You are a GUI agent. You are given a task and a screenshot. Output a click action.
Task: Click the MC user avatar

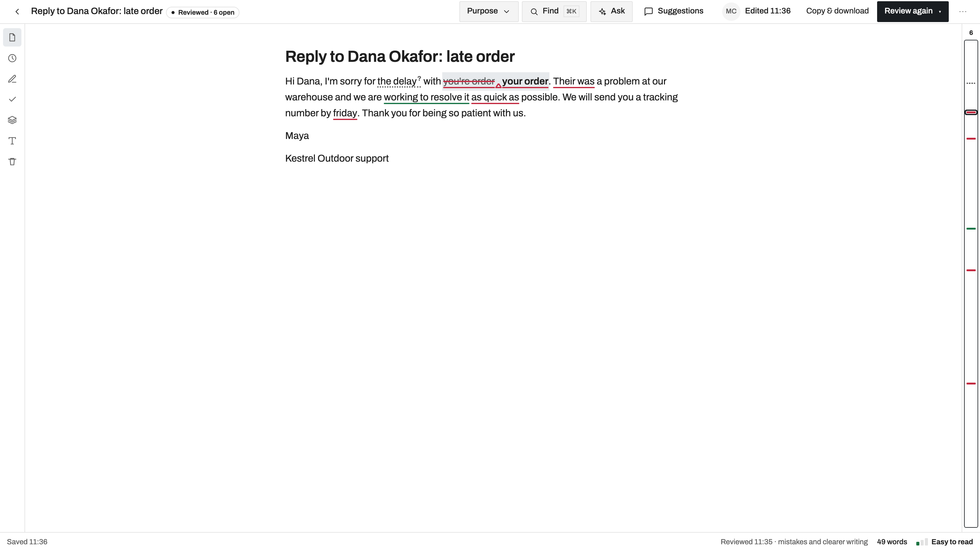pyautogui.click(x=731, y=11)
